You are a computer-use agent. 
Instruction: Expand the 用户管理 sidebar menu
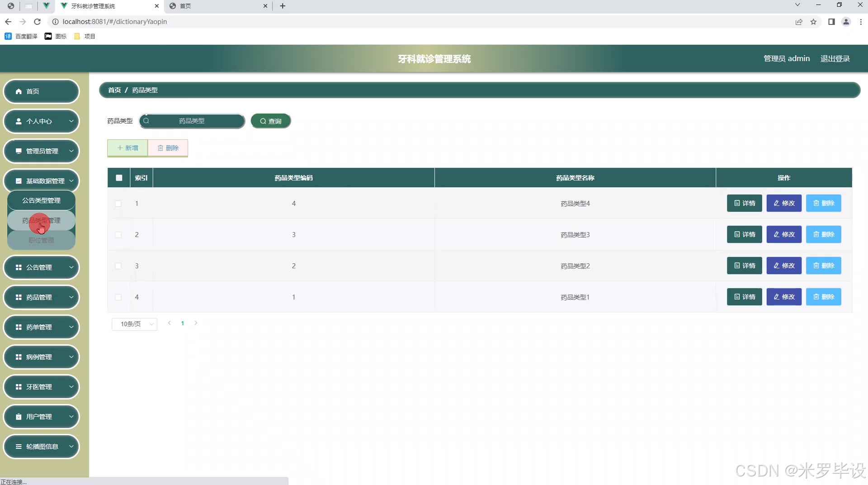(41, 417)
